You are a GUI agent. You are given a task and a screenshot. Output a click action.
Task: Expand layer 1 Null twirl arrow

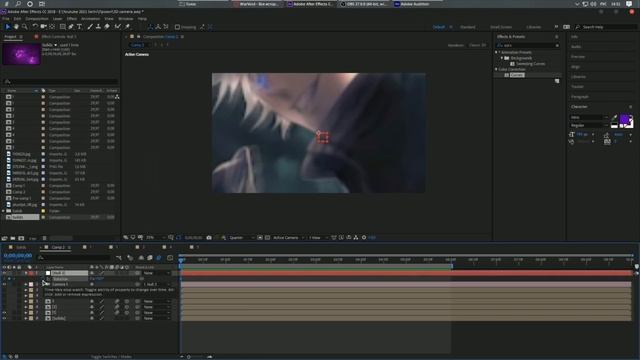pyautogui.click(x=26, y=273)
